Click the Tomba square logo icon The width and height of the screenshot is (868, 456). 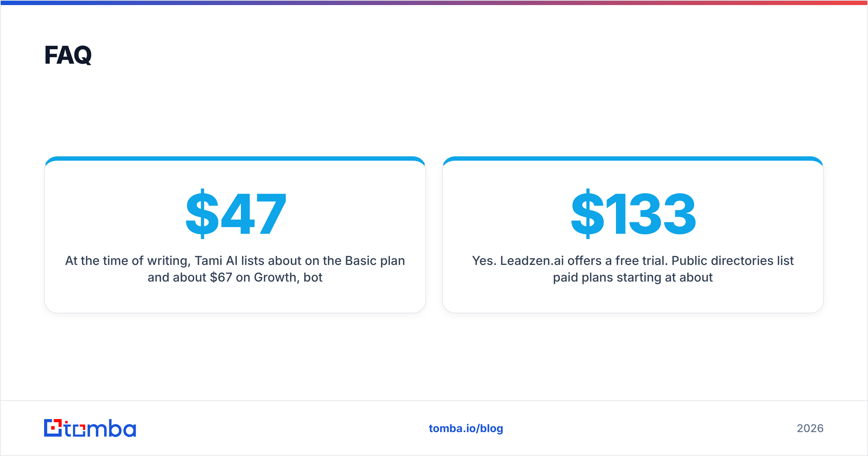click(x=53, y=428)
